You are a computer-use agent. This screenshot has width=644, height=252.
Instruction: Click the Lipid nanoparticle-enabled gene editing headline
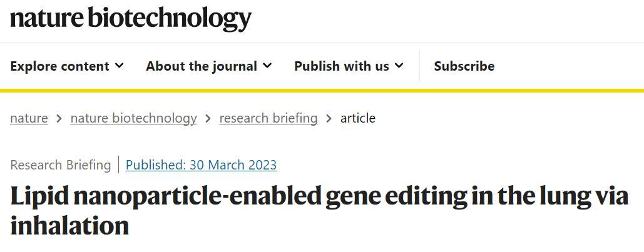point(319,209)
